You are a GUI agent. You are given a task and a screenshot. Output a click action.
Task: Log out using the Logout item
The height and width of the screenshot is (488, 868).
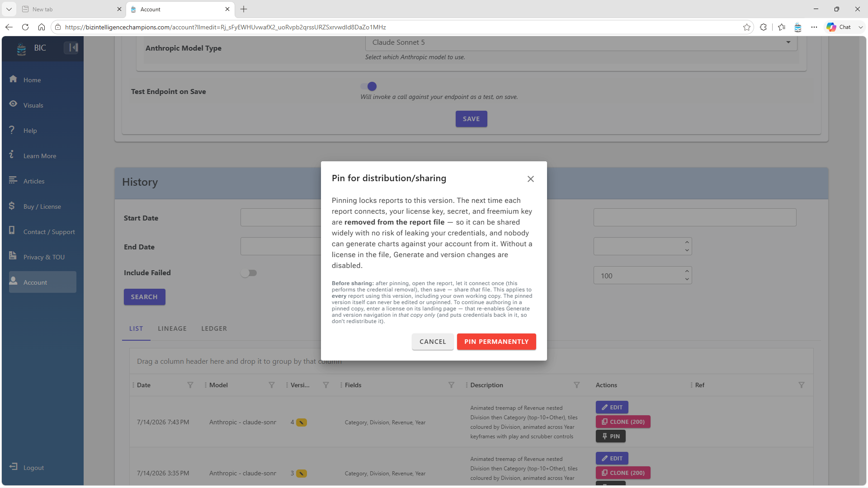pyautogui.click(x=33, y=468)
